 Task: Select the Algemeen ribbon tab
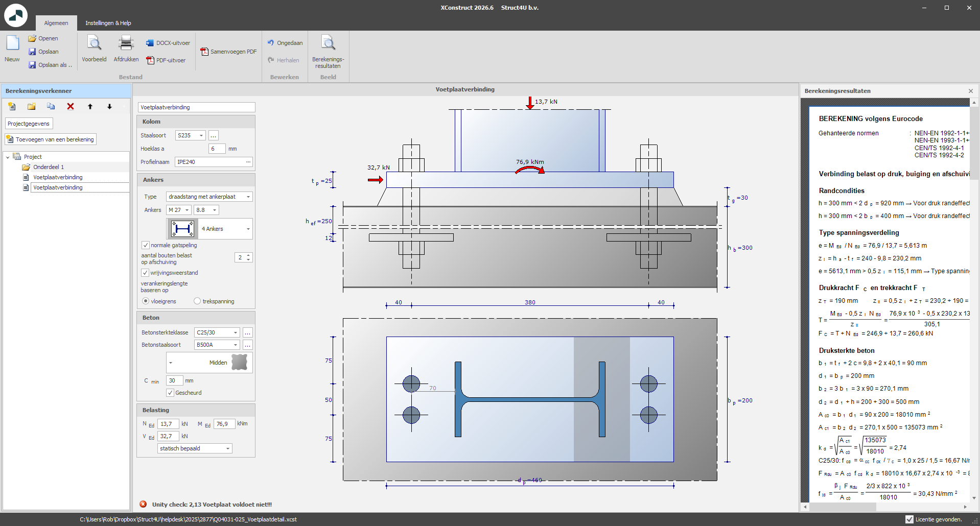pos(56,23)
